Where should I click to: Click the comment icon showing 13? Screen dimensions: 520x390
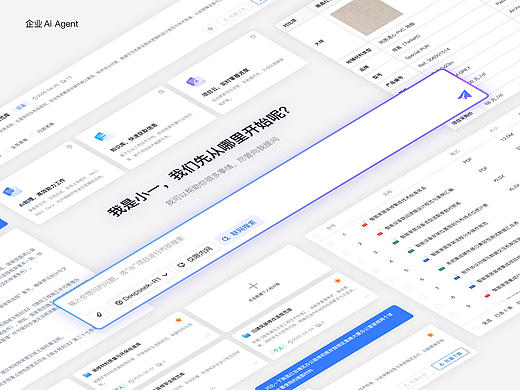pos(66,80)
